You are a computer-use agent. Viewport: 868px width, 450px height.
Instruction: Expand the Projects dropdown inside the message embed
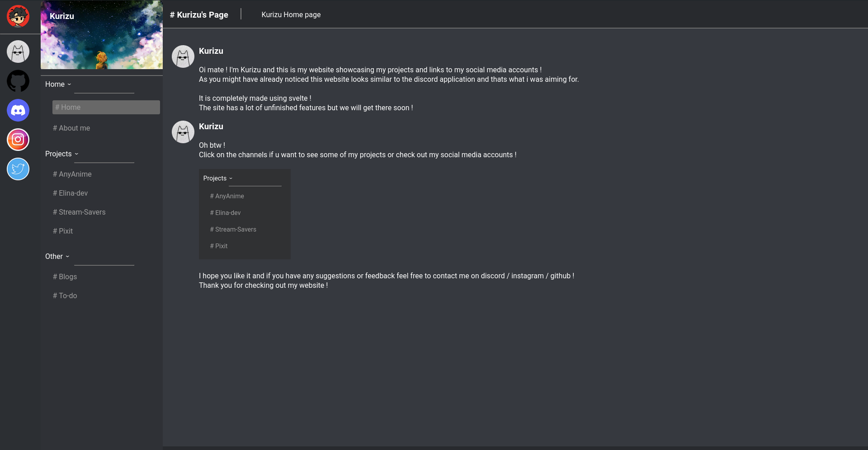pos(217,178)
